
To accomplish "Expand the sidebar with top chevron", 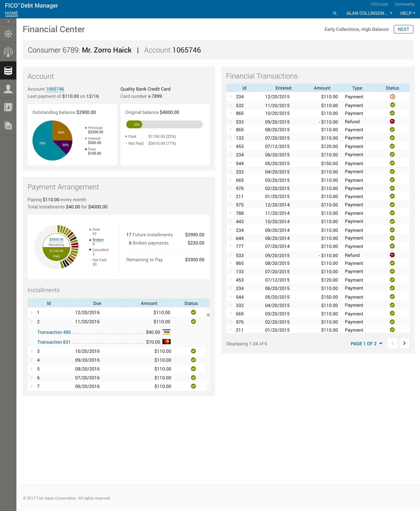I will 8,21.
